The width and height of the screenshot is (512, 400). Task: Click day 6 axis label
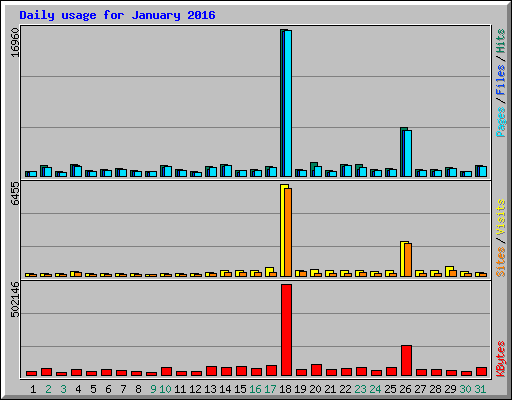[x=108, y=389]
